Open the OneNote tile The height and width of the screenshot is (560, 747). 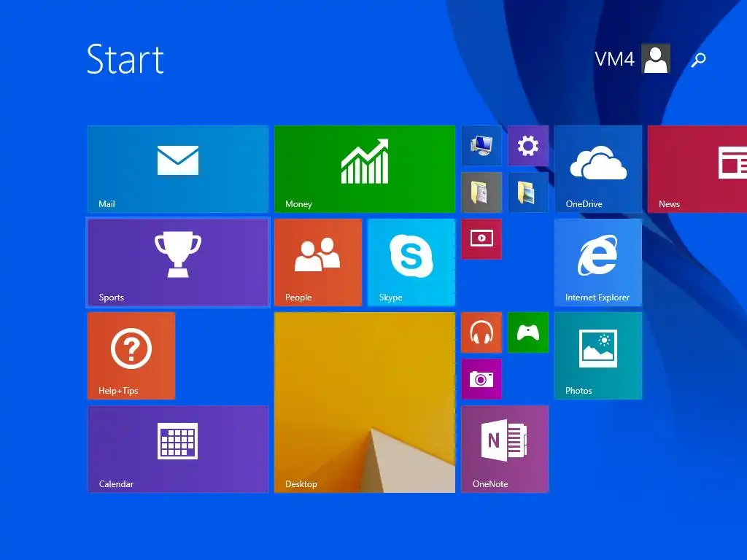(505, 449)
